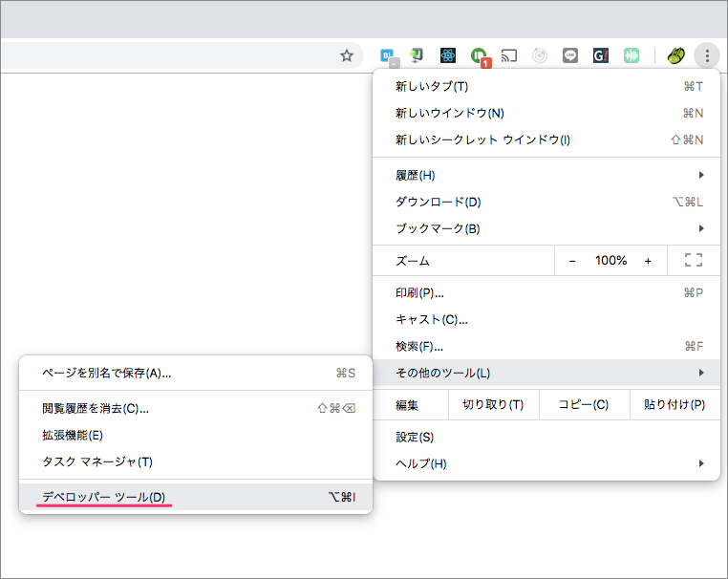728x579 pixels.
Task: Choose 印刷(P)... menu item
Action: pyautogui.click(x=546, y=293)
